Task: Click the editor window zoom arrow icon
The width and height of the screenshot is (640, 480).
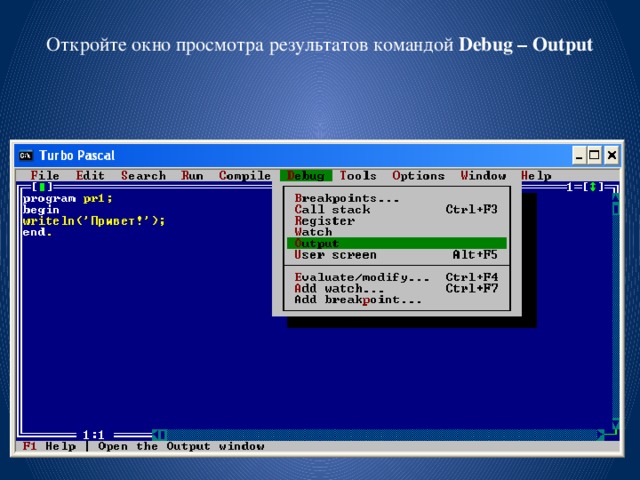Action: [x=593, y=187]
